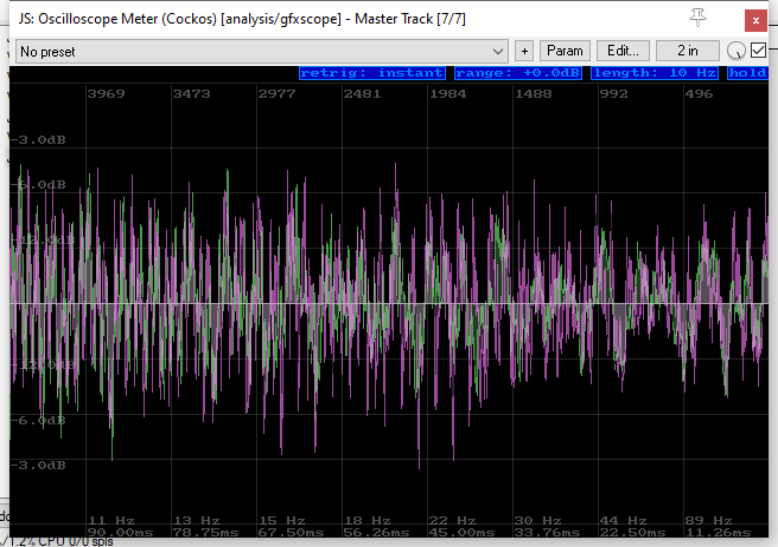
Task: Click the 992 time grid label
Action: tap(614, 94)
